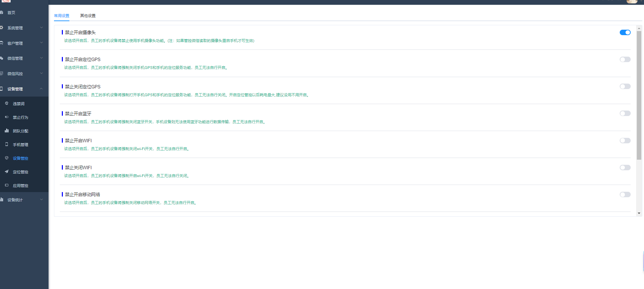The width and height of the screenshot is (644, 289).
Task: Open the 客户管理 menu item
Action: pyautogui.click(x=15, y=43)
